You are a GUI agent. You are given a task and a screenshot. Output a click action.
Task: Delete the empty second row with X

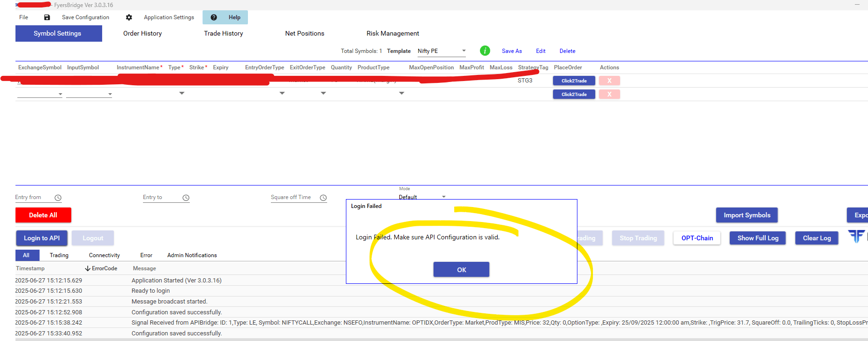(x=609, y=94)
